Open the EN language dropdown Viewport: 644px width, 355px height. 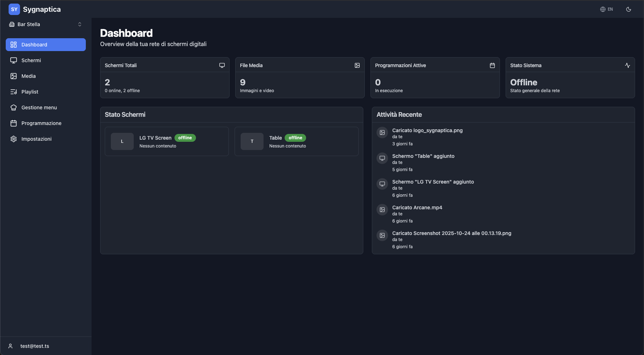point(607,9)
